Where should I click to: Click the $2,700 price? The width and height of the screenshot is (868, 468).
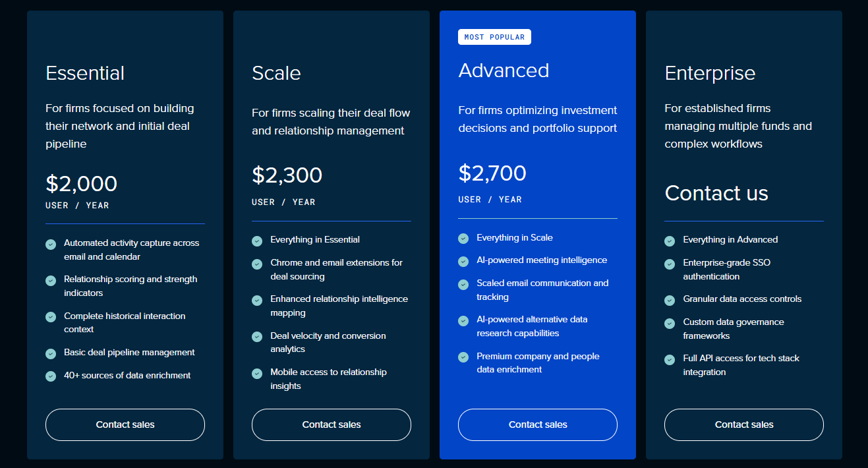[492, 173]
